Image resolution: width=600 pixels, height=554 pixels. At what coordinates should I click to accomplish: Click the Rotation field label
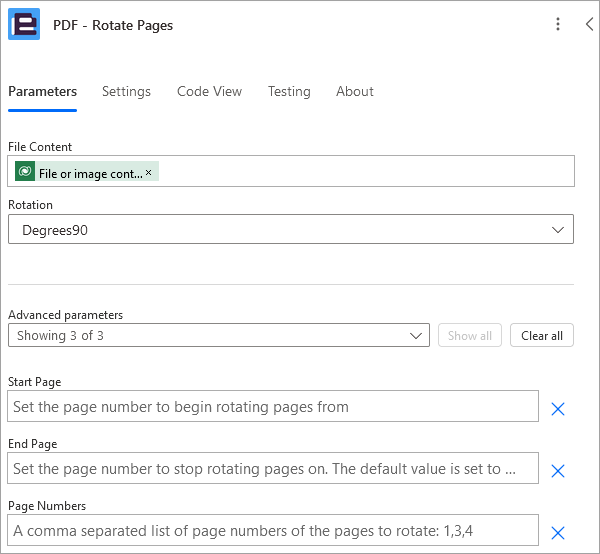pos(30,205)
